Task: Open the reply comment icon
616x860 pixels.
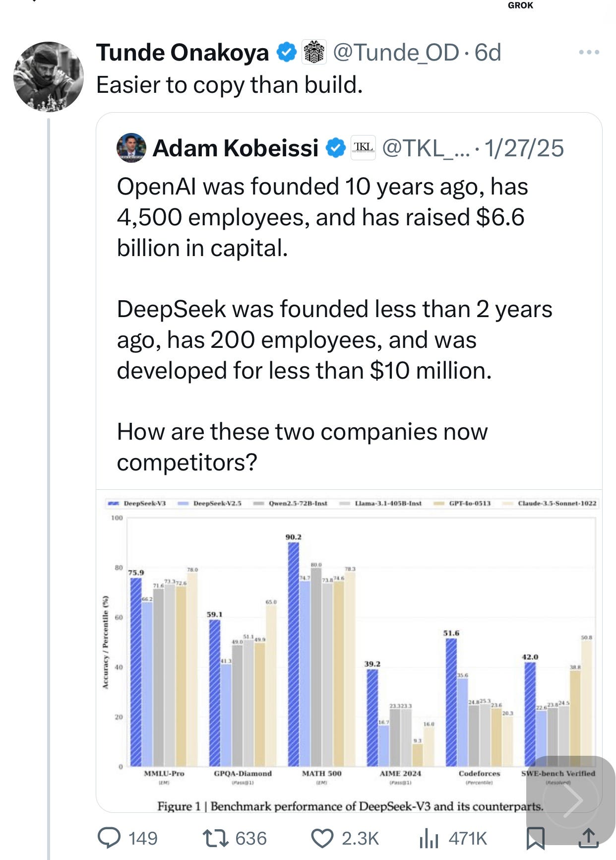Action: pos(109,838)
